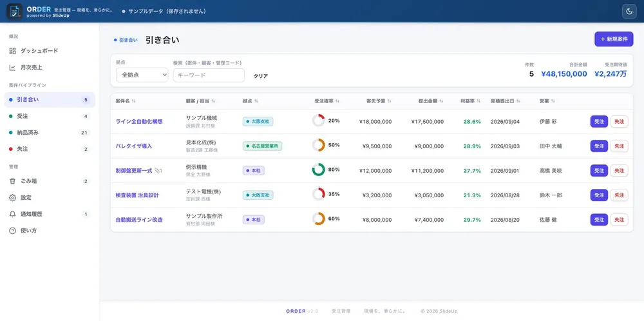
Task: Click the 引き合い breadcrumb tag
Action: [x=126, y=40]
